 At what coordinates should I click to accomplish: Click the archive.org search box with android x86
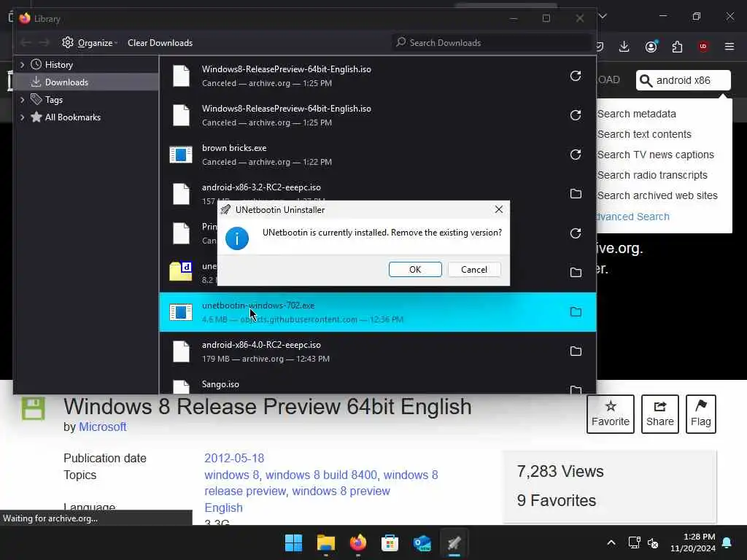coord(683,80)
